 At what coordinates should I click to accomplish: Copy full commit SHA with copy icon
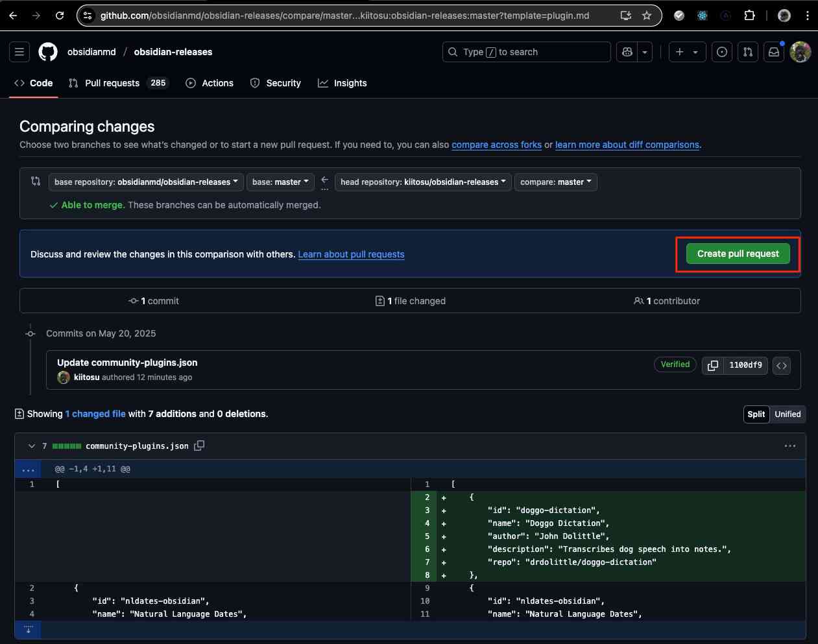point(712,365)
